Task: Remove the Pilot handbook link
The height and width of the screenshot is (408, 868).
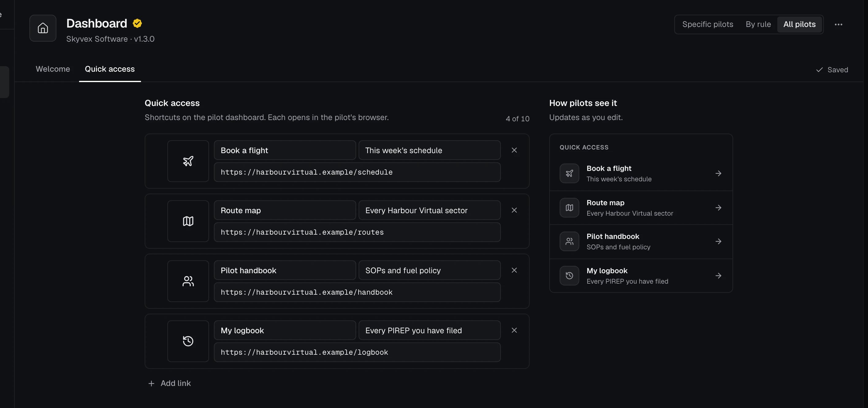Action: (x=514, y=270)
